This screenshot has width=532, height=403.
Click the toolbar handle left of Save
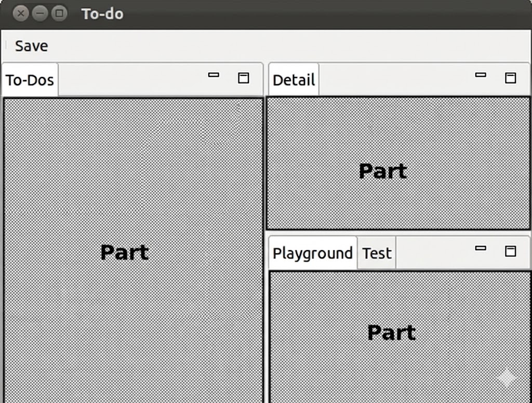click(x=6, y=46)
